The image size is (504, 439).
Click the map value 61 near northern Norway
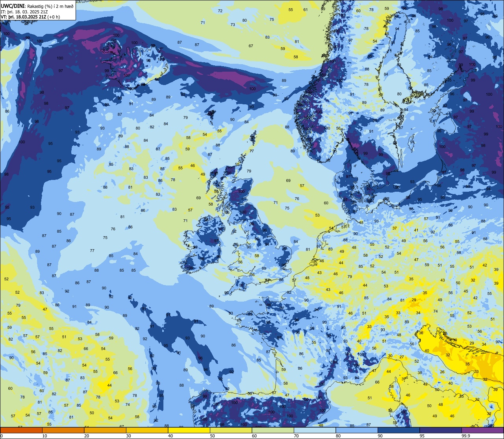(x=306, y=9)
